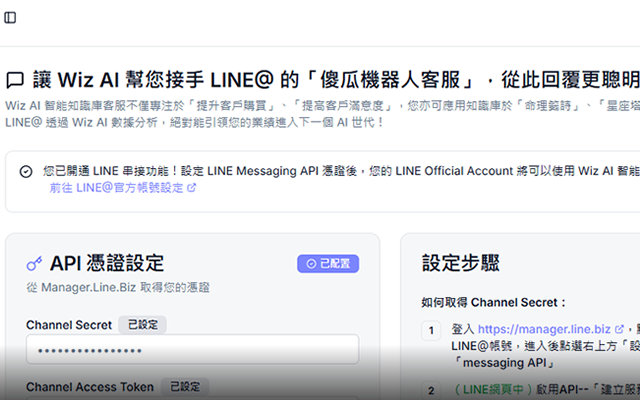The image size is (640, 400).
Task: Click the step 2 number badge
Action: [x=431, y=391]
